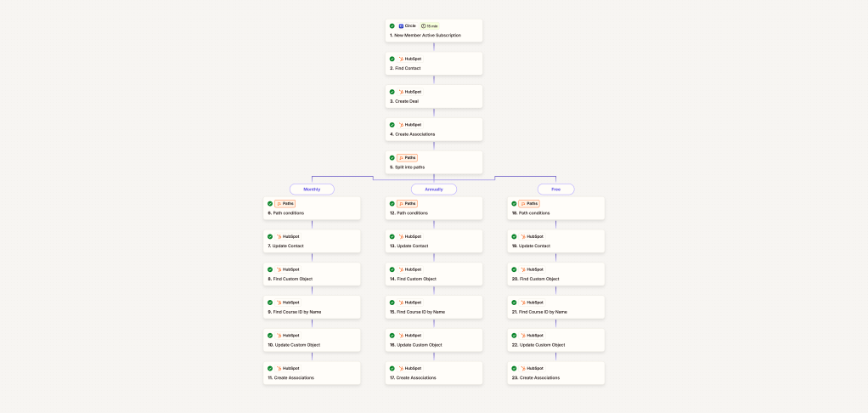Click green checkmark on step 1 trigger
The image size is (868, 413).
point(392,26)
